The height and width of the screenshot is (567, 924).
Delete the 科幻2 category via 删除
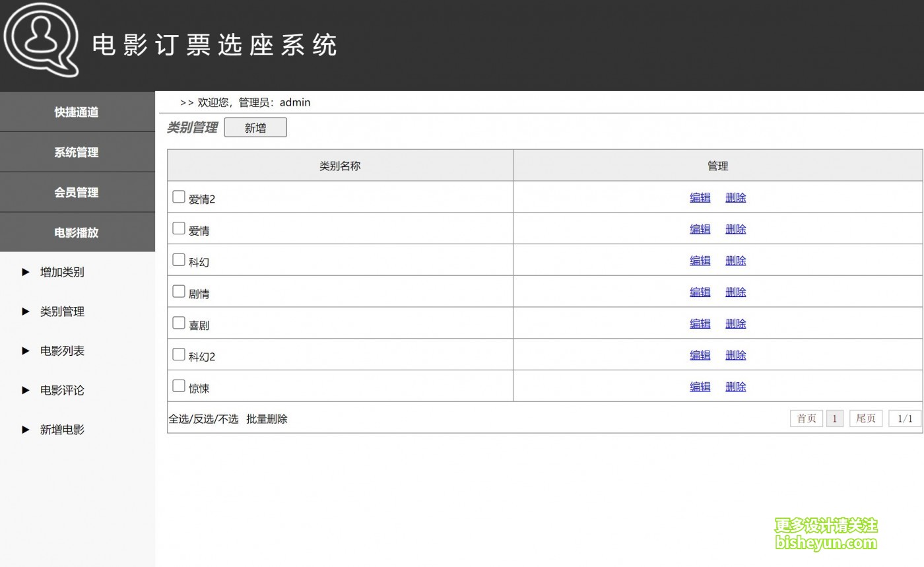coord(735,355)
